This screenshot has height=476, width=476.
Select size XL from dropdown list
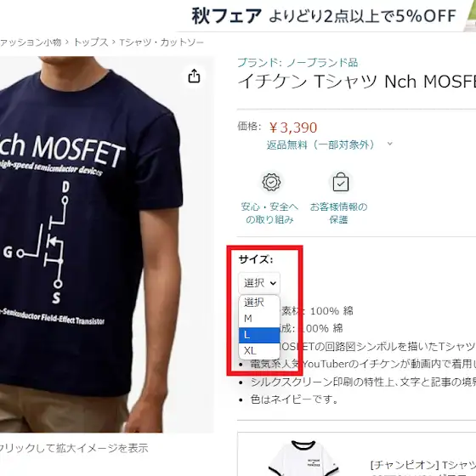coord(259,350)
